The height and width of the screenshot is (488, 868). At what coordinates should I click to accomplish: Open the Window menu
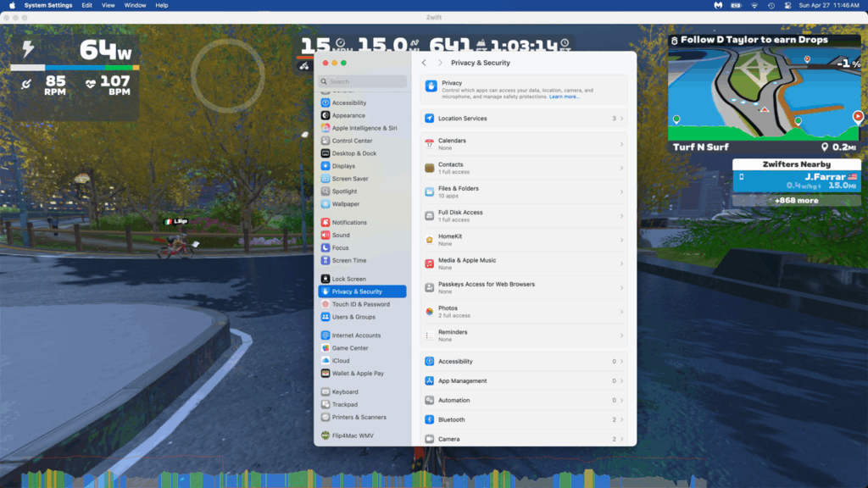point(135,6)
